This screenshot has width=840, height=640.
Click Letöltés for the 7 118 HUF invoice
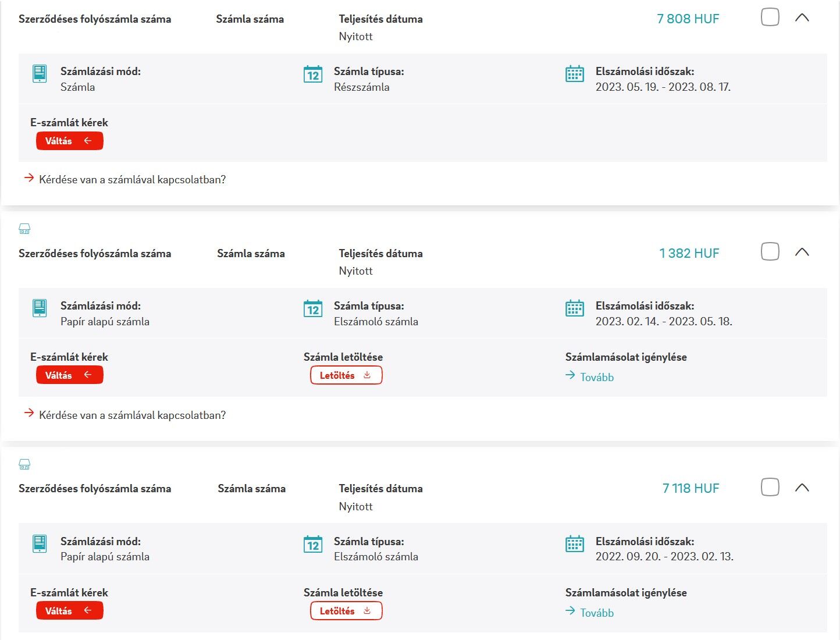(346, 611)
